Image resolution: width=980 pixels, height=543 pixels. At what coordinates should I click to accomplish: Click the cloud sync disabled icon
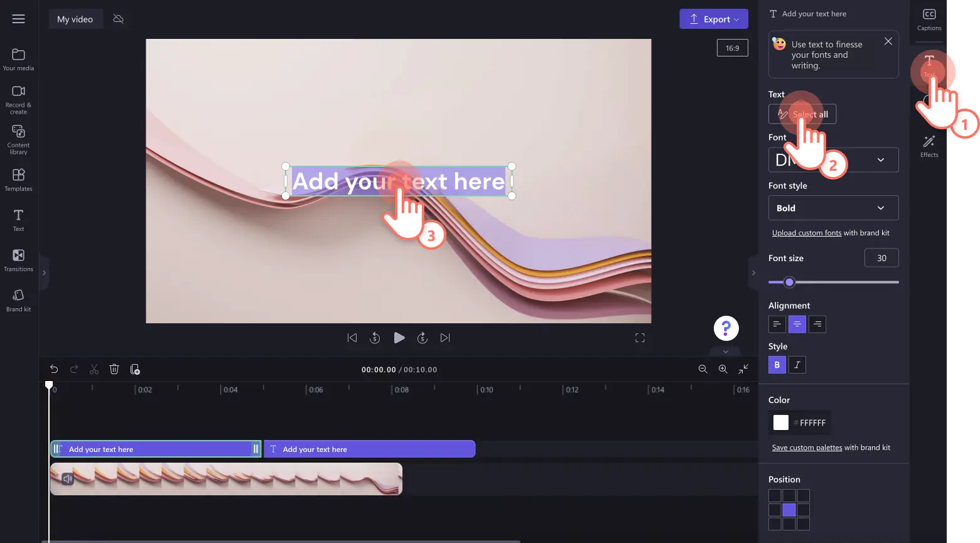118,19
